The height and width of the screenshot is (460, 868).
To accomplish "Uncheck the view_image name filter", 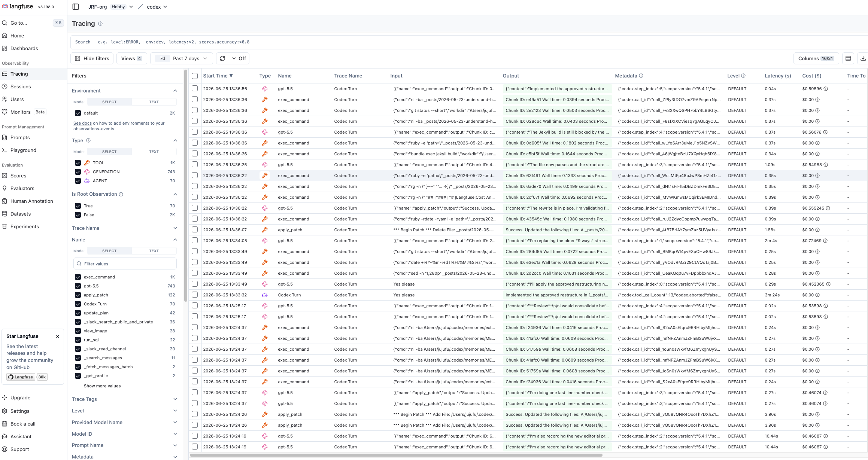I will coord(78,331).
